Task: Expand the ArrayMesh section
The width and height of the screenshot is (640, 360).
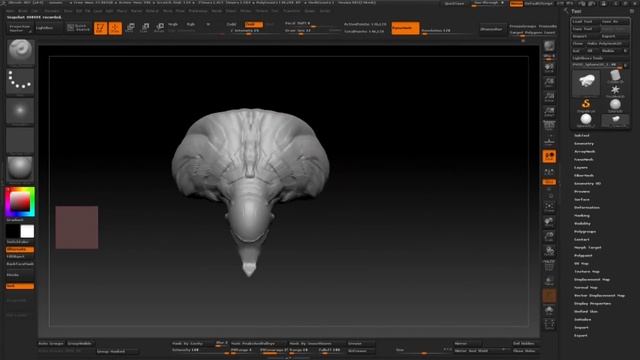Action: coord(584,151)
